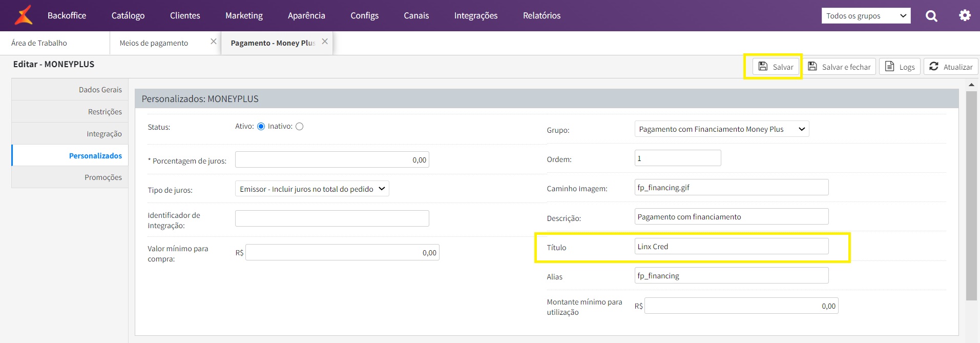
Task: Click the Identificador de Integração field
Action: click(x=332, y=218)
